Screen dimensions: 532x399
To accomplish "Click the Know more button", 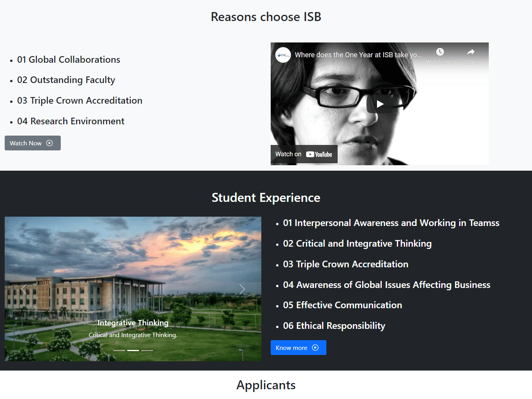I will 298,348.
